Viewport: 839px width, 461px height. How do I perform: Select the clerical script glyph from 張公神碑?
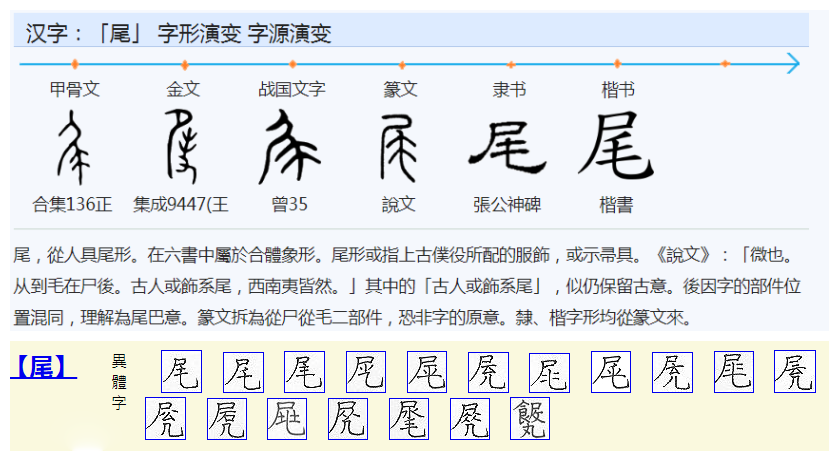pyautogui.click(x=507, y=147)
